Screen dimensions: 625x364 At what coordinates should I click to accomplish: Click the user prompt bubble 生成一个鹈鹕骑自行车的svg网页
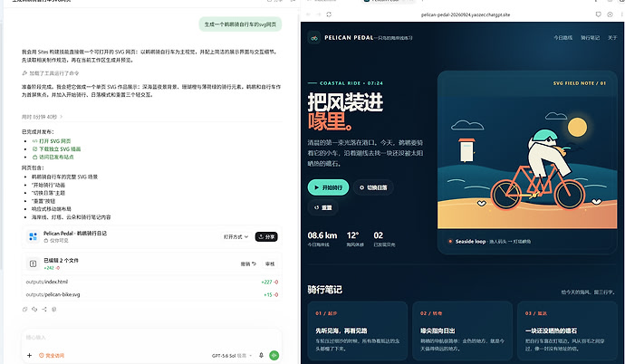click(240, 24)
